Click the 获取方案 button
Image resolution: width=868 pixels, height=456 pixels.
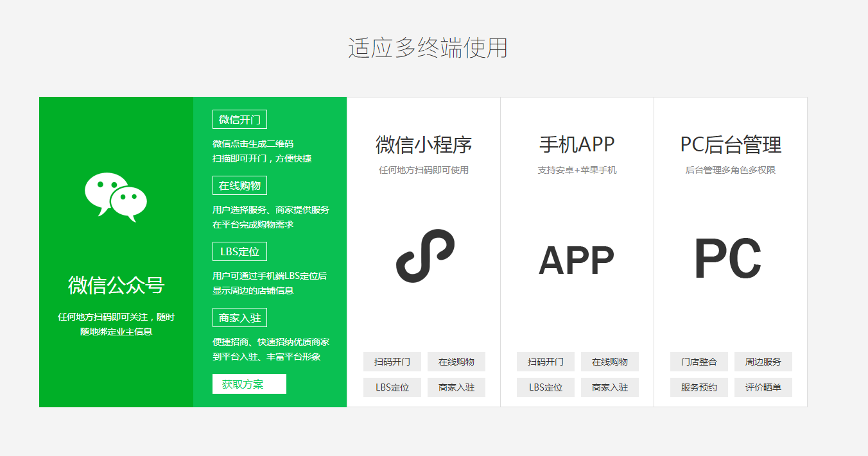249,384
